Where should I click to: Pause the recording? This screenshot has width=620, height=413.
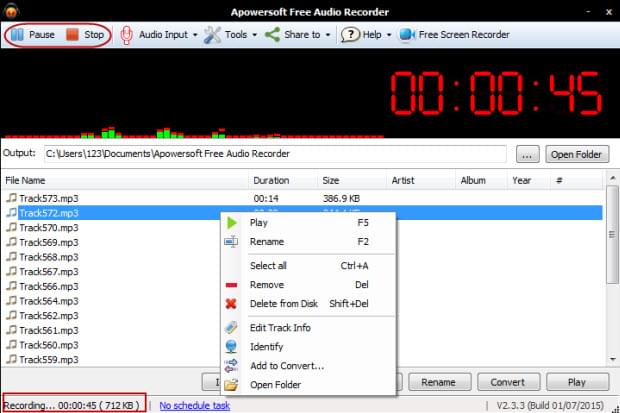[x=33, y=35]
